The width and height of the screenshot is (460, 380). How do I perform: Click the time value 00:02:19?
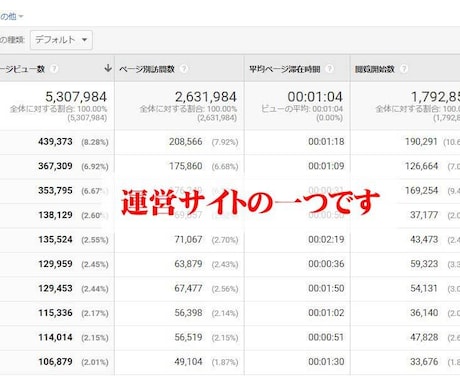click(326, 240)
